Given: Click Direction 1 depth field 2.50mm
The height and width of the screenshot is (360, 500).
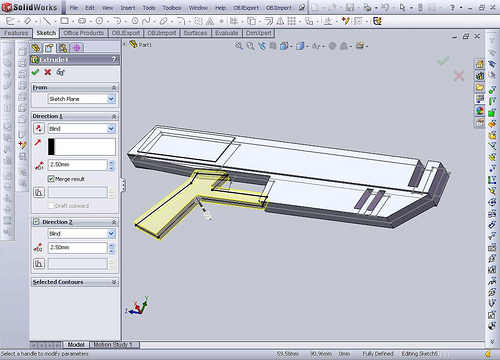Looking at the screenshot, I should click(x=78, y=165).
